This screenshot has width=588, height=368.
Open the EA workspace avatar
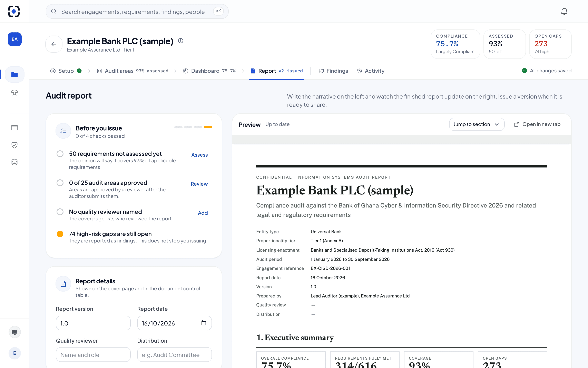[14, 39]
